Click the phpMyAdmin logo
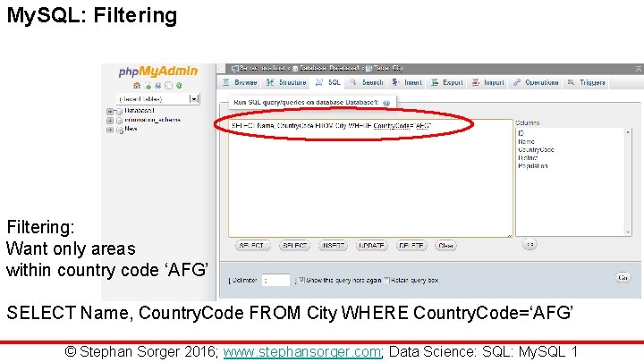This screenshot has width=644, height=362. click(x=158, y=72)
